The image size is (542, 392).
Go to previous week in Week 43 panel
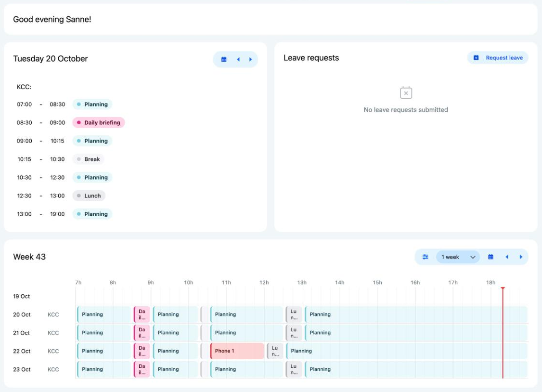(x=507, y=257)
